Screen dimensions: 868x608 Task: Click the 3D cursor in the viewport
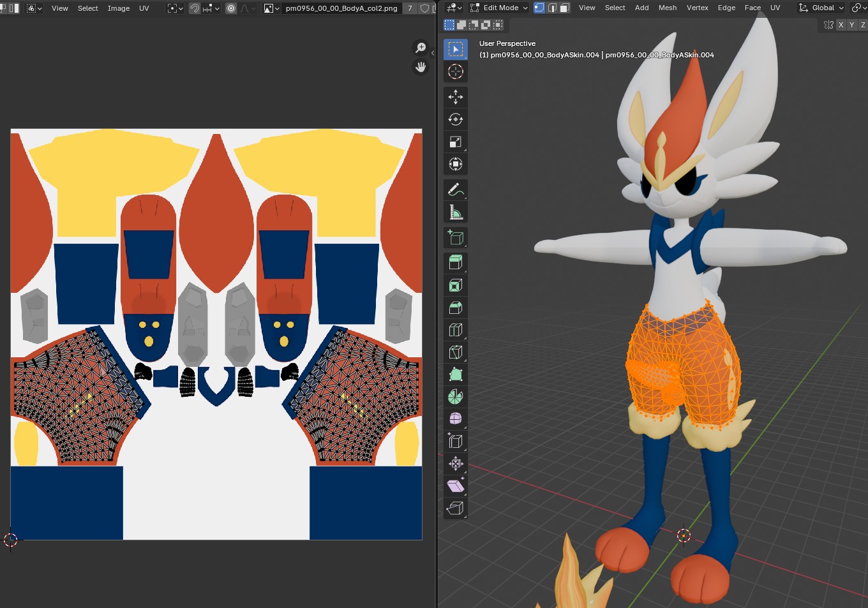click(x=684, y=536)
